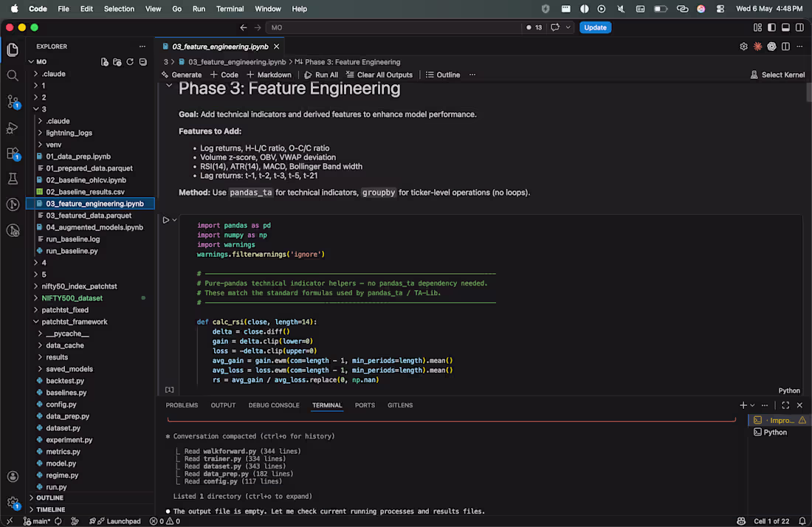
Task: Close the terminal panel
Action: tap(799, 405)
